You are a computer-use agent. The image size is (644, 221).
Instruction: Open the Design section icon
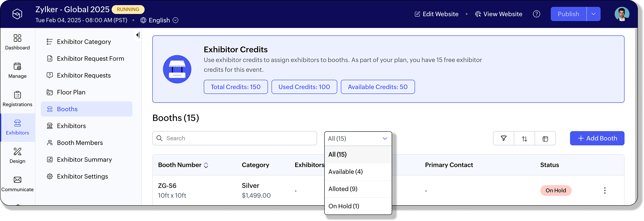click(17, 155)
